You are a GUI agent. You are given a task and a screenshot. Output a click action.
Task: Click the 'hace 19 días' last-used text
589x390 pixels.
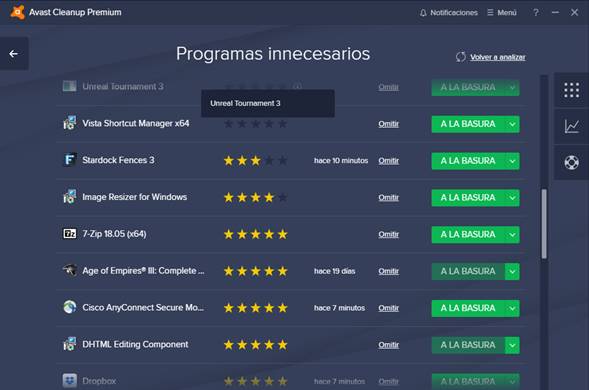click(335, 271)
